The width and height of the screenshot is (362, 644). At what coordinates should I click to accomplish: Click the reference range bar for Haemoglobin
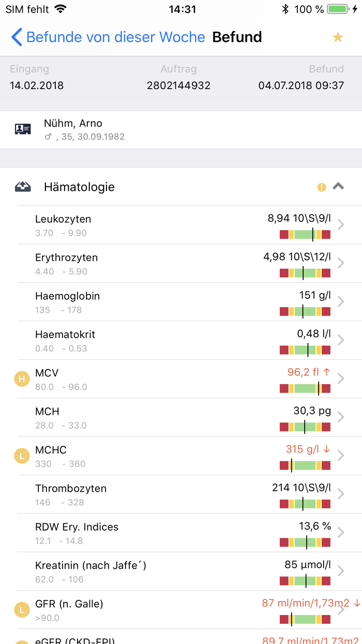[304, 312]
